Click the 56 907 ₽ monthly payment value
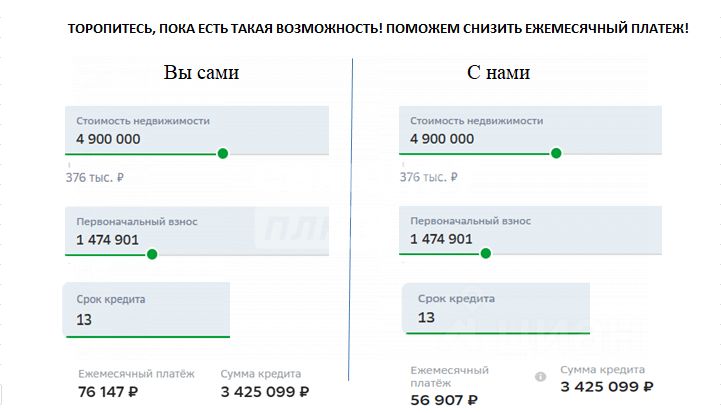This screenshot has height=413, width=721. pos(444,400)
